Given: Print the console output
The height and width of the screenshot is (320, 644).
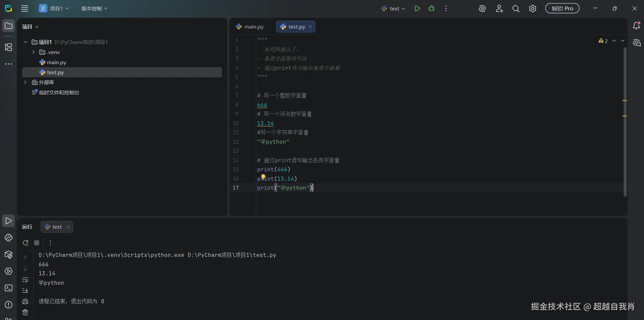Looking at the screenshot, I should (x=25, y=302).
